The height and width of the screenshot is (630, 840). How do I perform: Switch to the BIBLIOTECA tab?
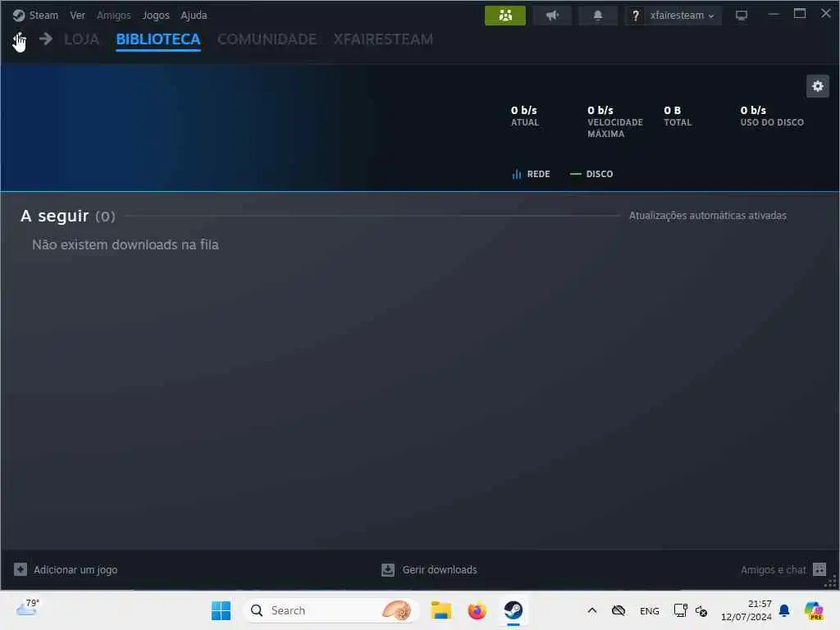158,39
